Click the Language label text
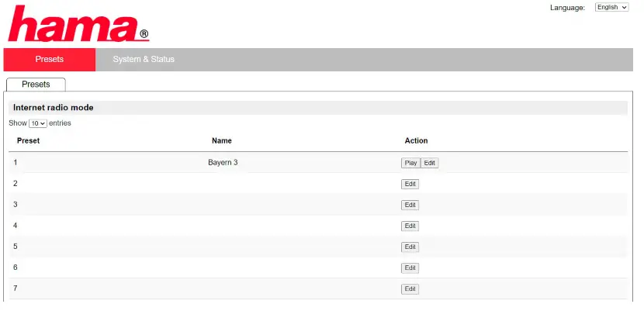 coord(567,8)
